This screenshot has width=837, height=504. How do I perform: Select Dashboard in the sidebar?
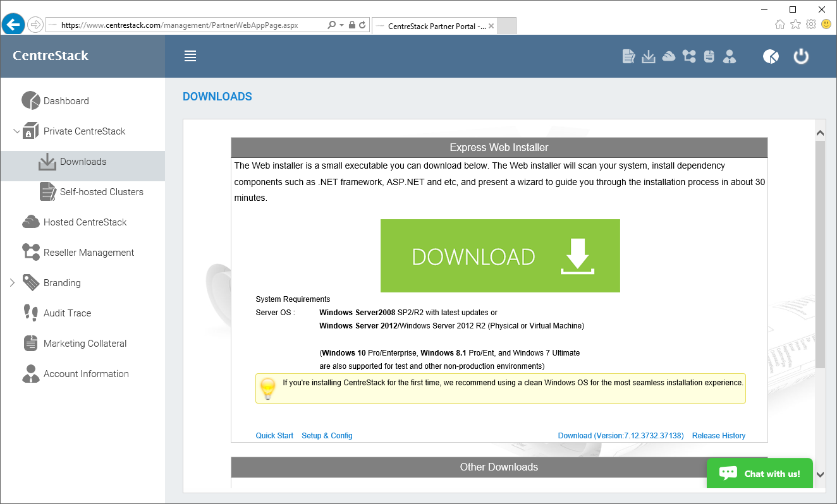(66, 101)
